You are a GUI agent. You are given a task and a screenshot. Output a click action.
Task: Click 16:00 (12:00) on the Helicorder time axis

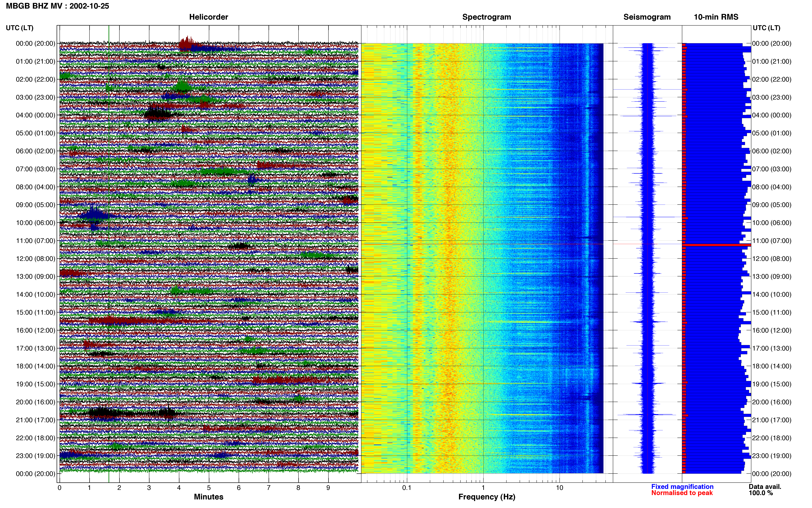(36, 330)
